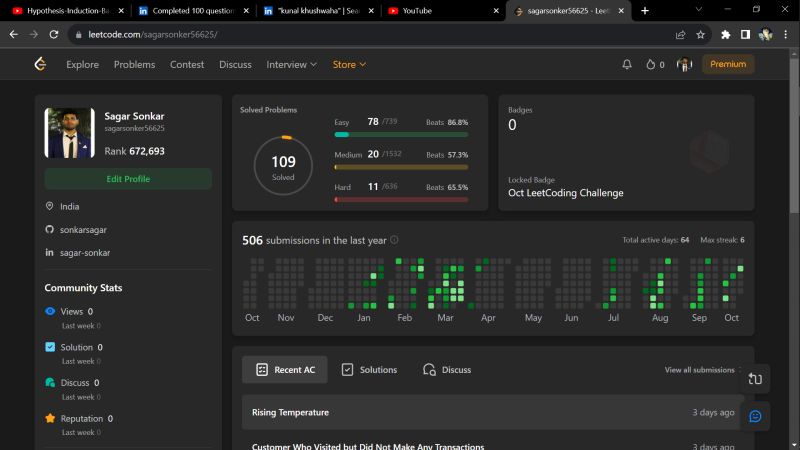Open the Chrome profile avatar
The width and height of the screenshot is (800, 450).
click(765, 35)
